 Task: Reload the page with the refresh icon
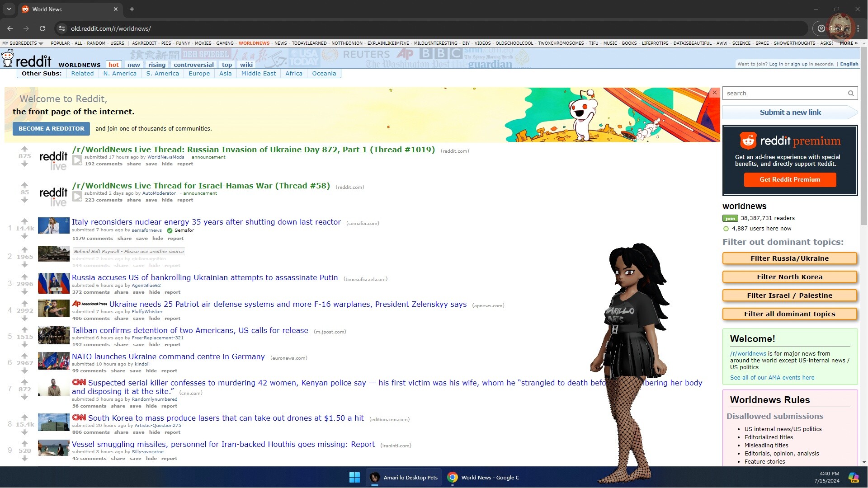pyautogui.click(x=42, y=28)
